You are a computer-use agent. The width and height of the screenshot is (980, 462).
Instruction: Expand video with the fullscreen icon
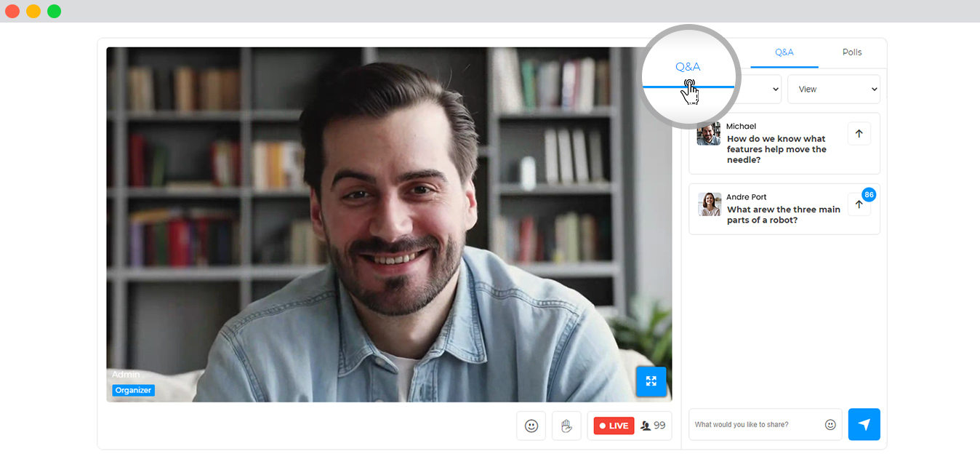pyautogui.click(x=651, y=381)
